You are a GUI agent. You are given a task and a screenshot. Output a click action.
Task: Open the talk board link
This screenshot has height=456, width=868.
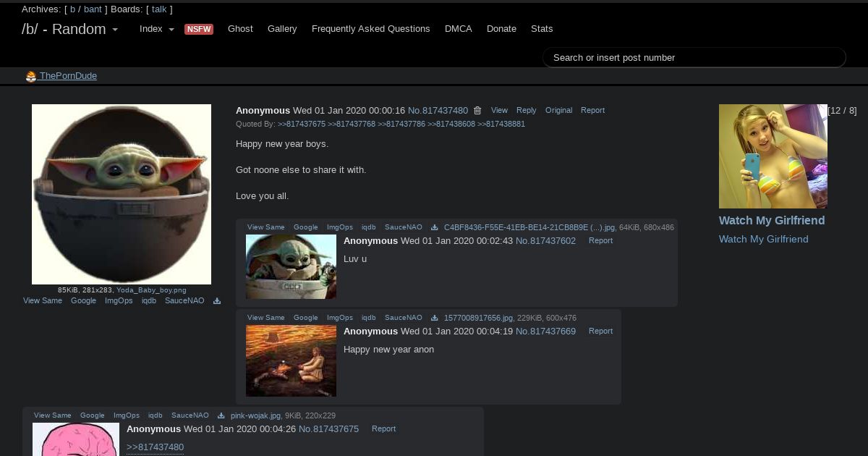(159, 9)
